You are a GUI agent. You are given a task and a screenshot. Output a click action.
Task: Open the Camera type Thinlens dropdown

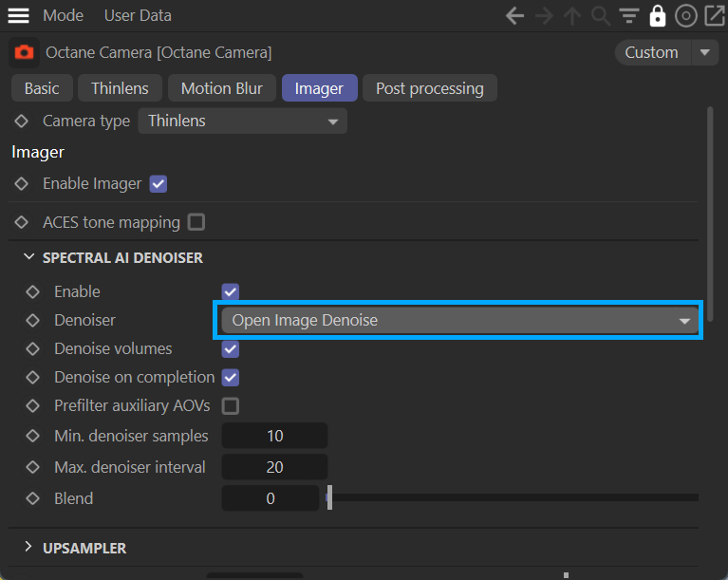(x=243, y=122)
